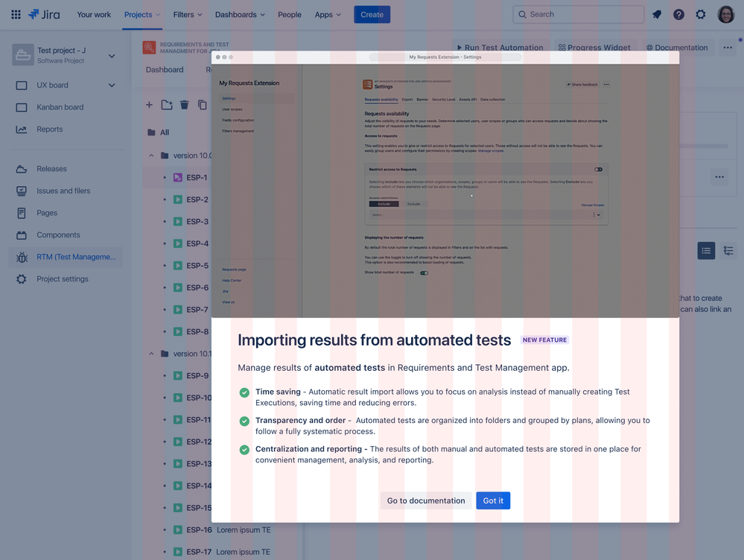
Task: Open the Select dropdown in access restrictions
Action: [486, 215]
